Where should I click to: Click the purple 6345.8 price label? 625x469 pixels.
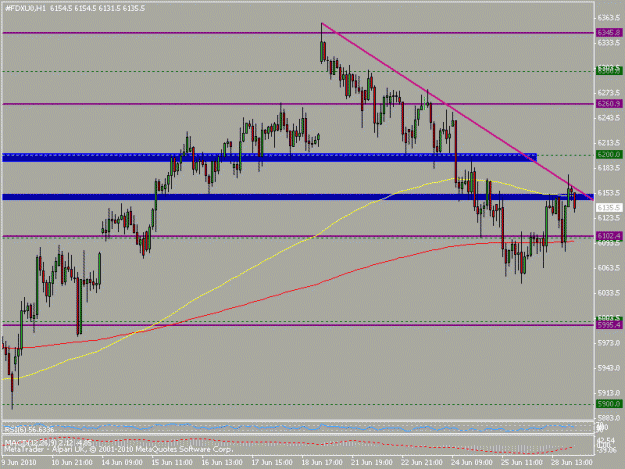tap(609, 33)
